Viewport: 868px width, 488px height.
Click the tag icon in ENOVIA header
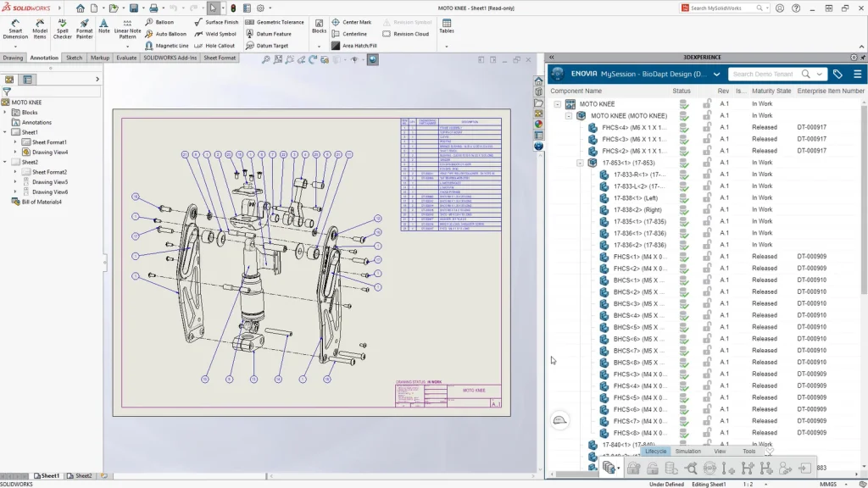837,75
